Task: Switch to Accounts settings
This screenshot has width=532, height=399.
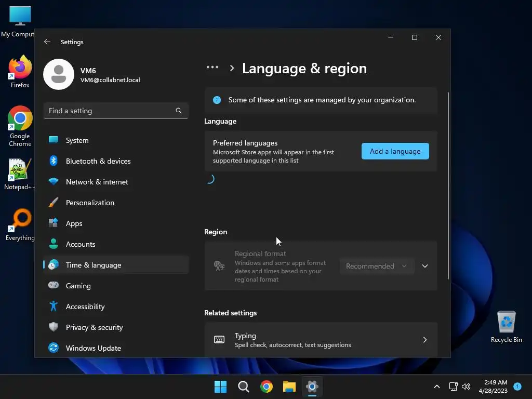Action: (x=116, y=244)
